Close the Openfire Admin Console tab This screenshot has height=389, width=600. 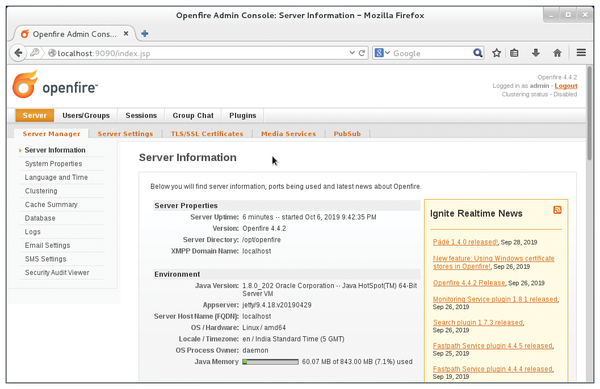[126, 34]
